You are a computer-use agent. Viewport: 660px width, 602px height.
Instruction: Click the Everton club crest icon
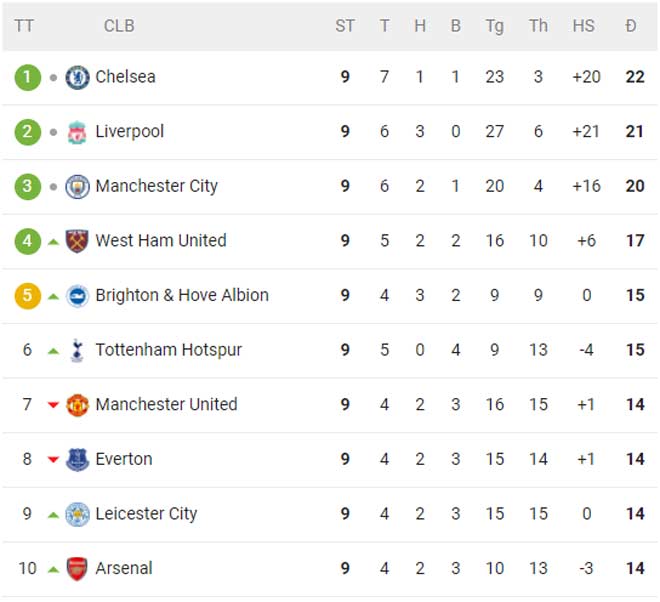tap(77, 460)
